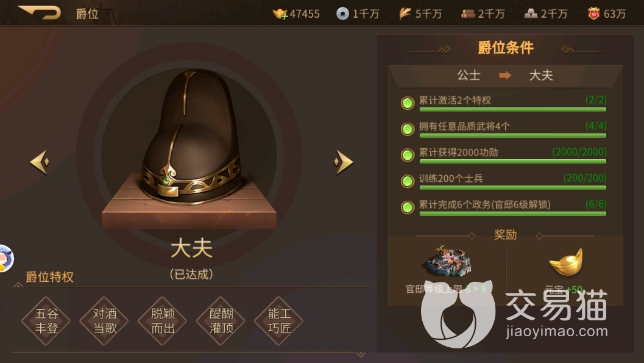Tap the wheat grain resource icon

405,13
